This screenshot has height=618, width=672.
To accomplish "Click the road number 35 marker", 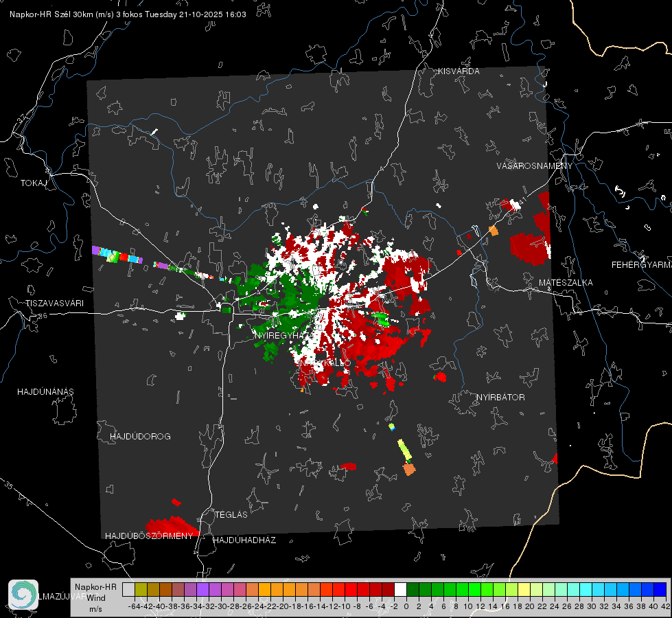I will [8, 486].
